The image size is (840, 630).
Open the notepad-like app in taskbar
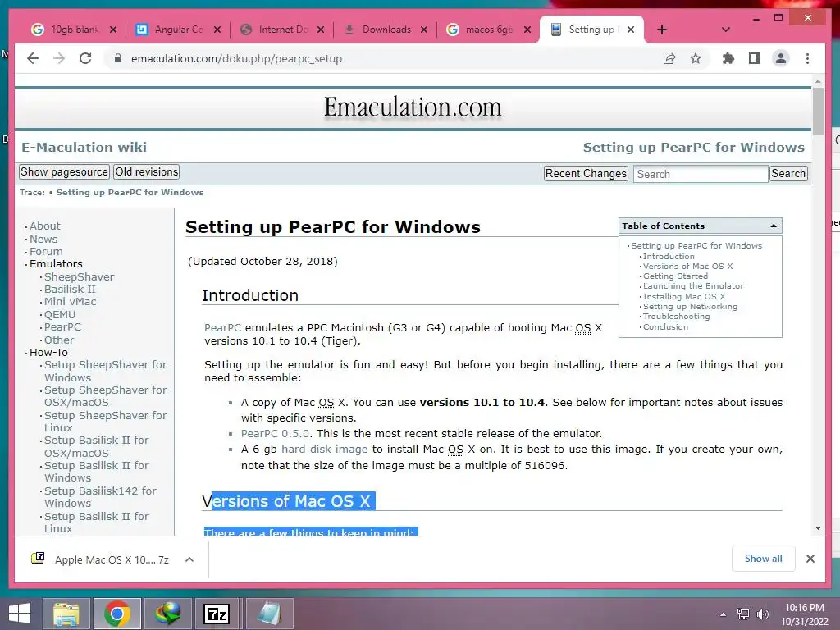point(269,614)
